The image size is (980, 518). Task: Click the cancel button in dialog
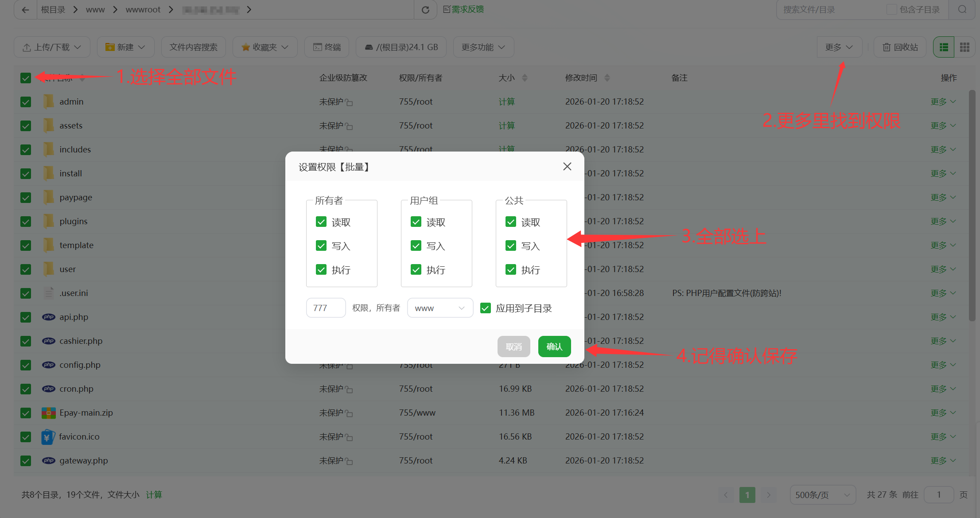pyautogui.click(x=513, y=347)
